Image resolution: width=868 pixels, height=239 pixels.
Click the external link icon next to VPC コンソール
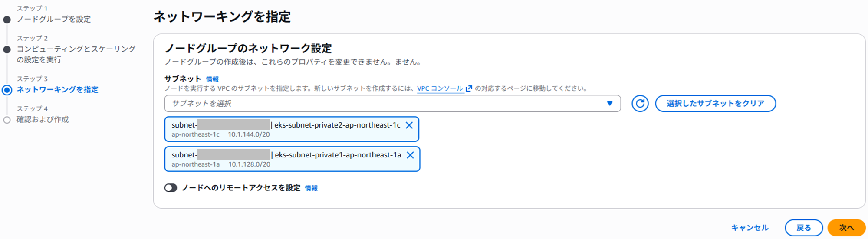click(469, 88)
